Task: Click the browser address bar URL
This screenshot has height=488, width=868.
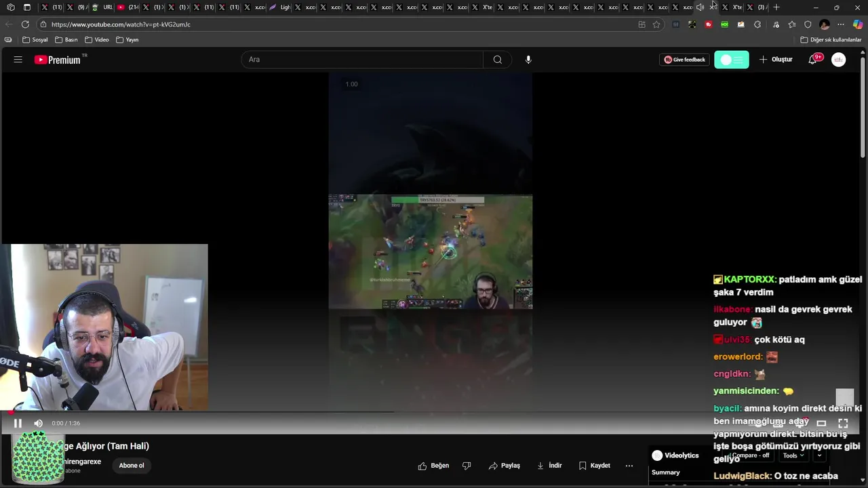Action: tap(121, 24)
